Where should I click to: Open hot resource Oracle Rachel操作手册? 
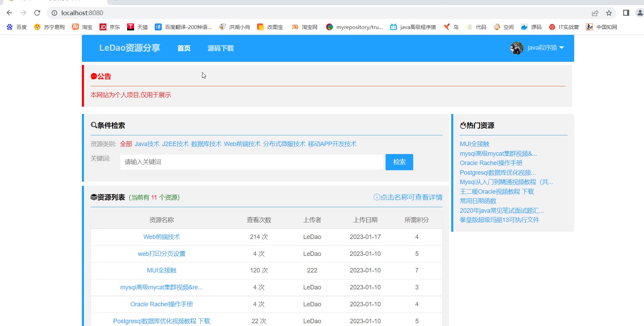coord(491,163)
